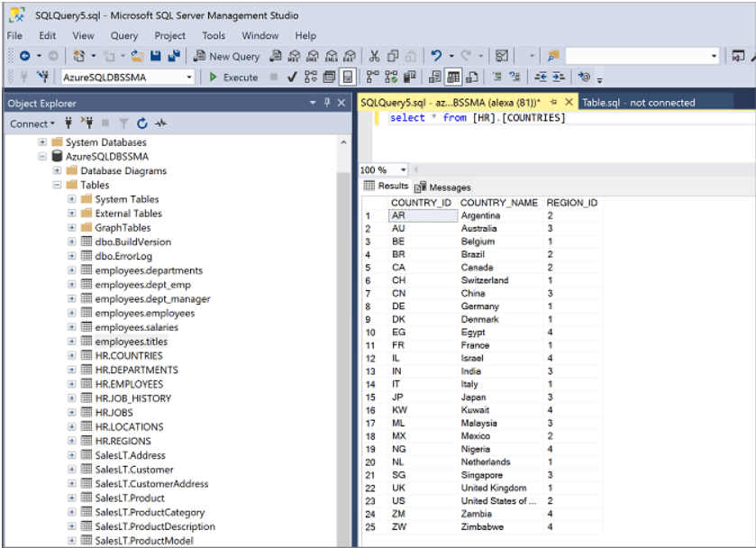Select the HR.EMPLOYEES table in tree

coord(129,384)
